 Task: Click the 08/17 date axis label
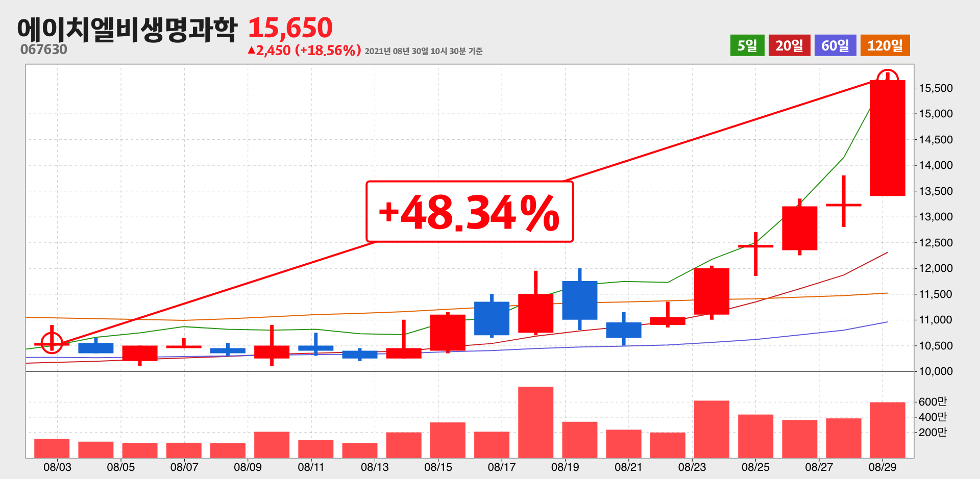502,467
